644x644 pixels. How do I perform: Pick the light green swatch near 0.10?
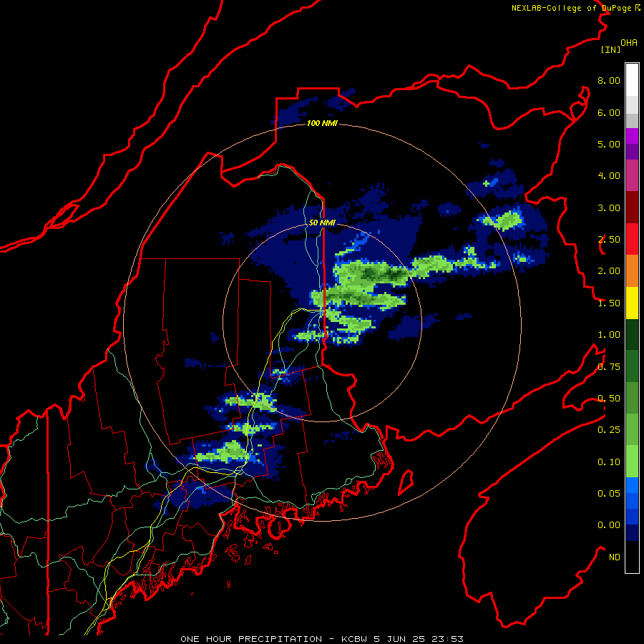(632, 462)
